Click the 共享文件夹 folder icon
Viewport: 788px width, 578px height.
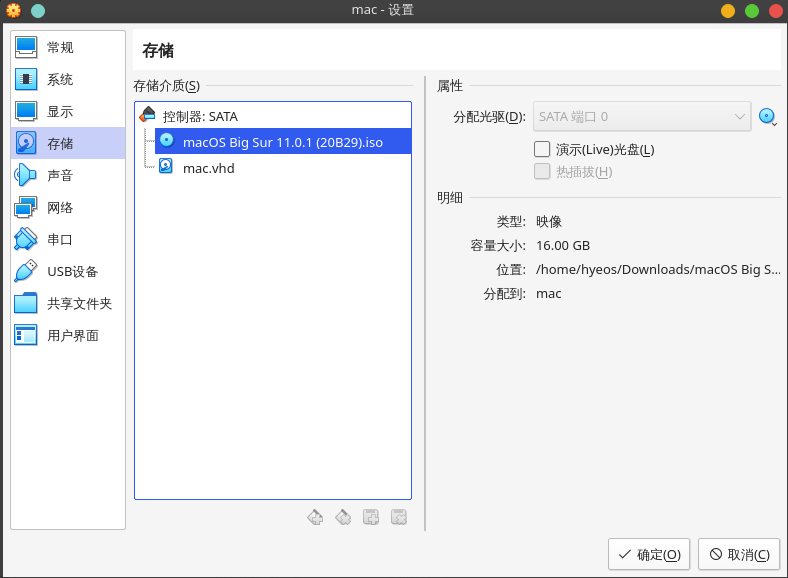coord(26,303)
